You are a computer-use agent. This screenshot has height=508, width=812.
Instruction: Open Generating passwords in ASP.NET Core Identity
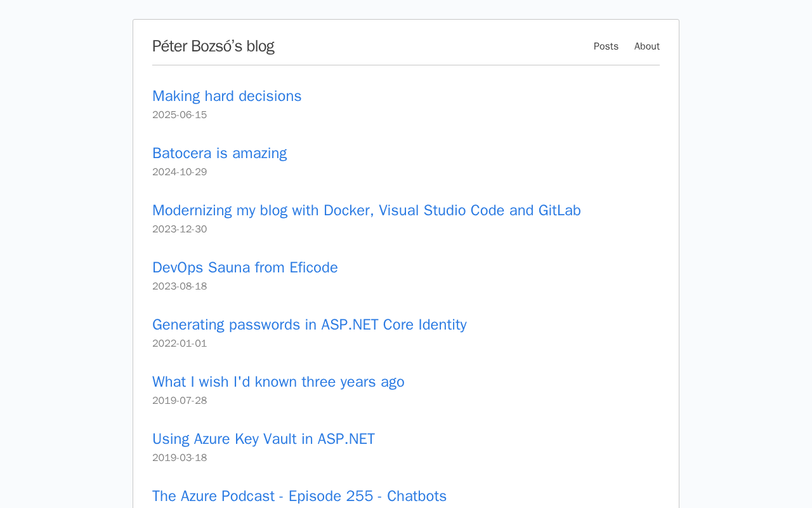pos(309,324)
